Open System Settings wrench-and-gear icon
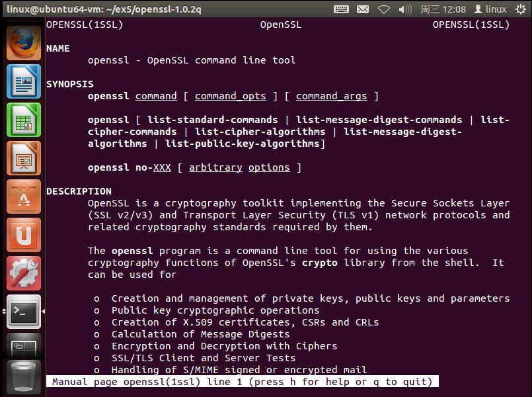532x397 pixels. 23,273
